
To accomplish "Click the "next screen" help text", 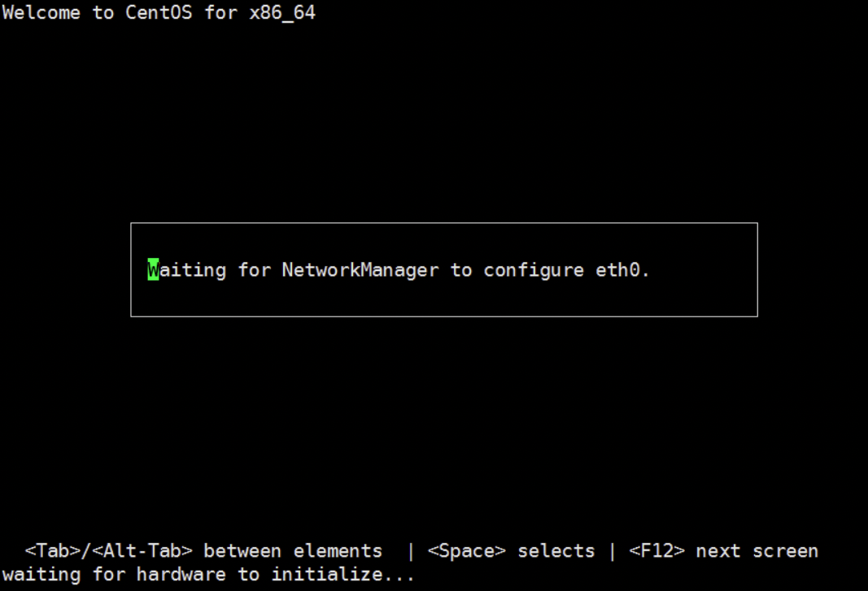I will [757, 551].
